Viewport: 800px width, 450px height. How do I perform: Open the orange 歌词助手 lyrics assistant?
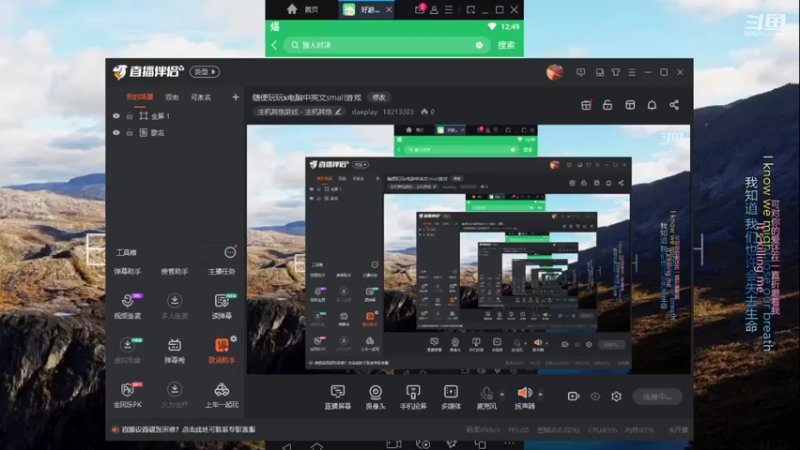221,350
